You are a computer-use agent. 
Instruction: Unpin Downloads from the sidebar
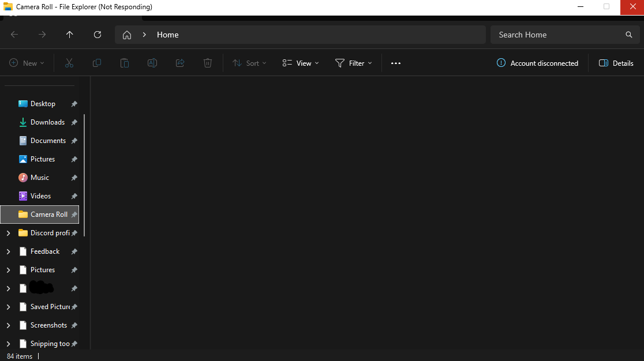click(x=74, y=122)
